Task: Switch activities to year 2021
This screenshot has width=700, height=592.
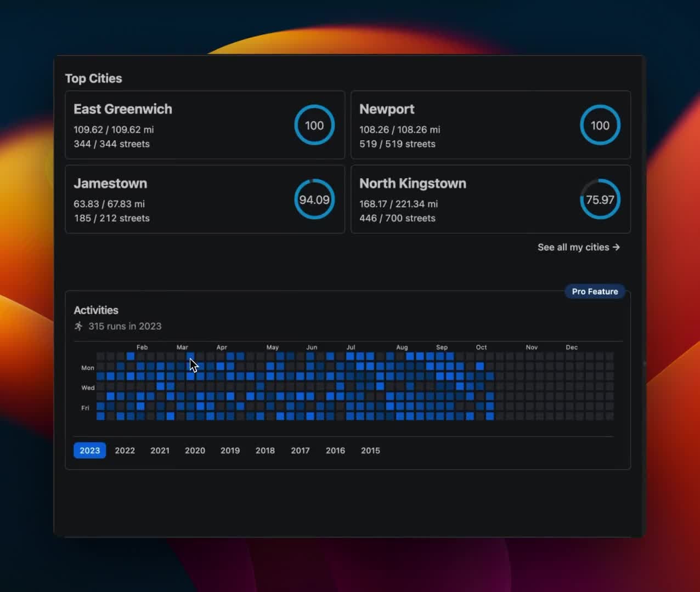Action: click(x=160, y=451)
